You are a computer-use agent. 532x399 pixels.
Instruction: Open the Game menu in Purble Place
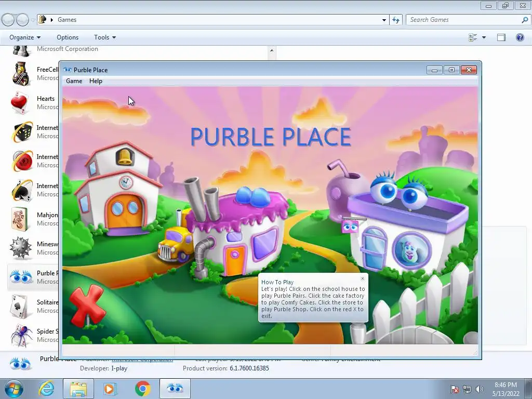74,81
